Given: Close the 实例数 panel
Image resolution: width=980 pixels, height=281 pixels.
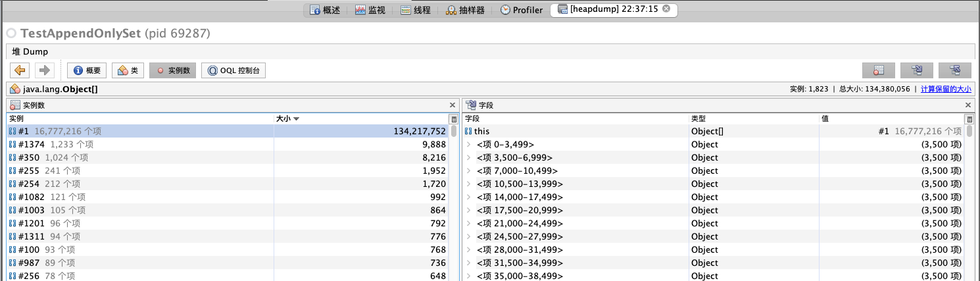Looking at the screenshot, I should point(452,105).
